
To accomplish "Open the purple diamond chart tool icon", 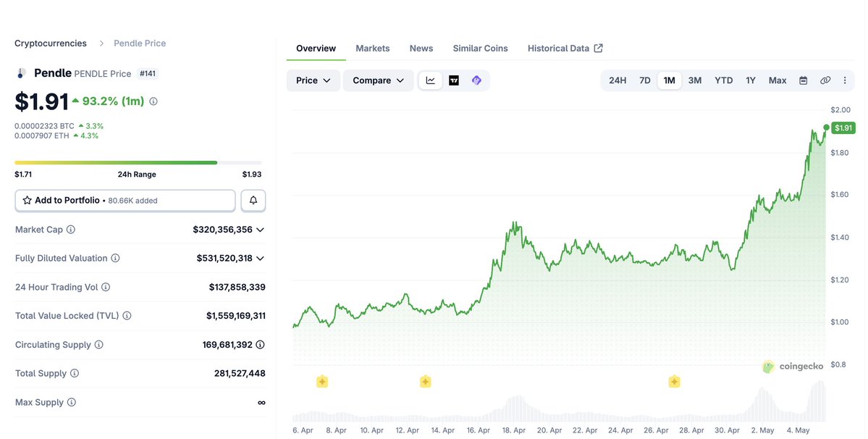I will [476, 80].
